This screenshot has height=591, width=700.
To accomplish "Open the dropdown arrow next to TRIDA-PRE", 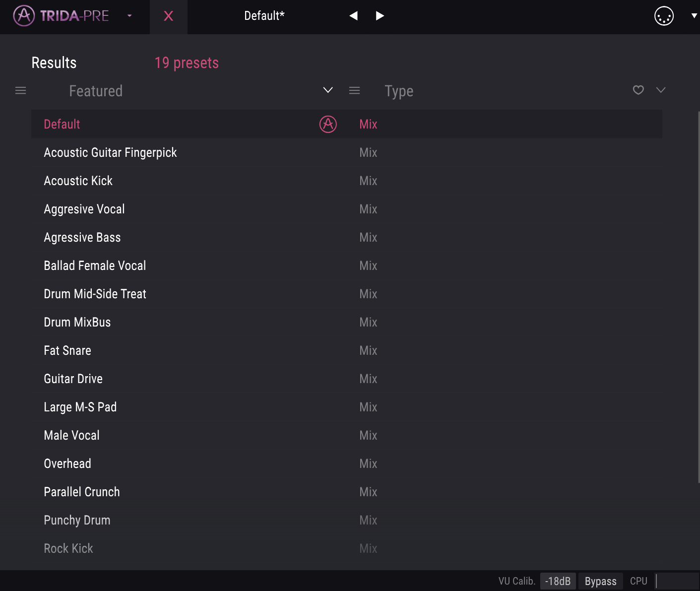I will click(129, 15).
